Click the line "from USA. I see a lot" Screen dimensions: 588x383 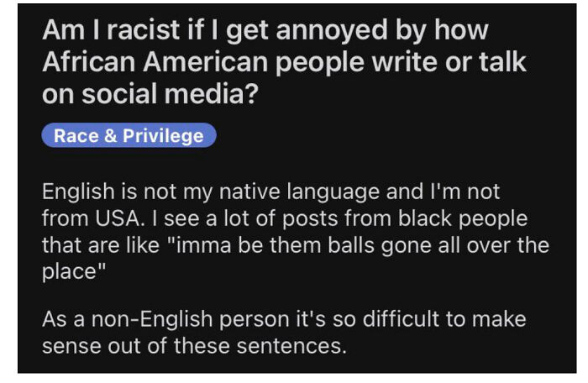[285, 218]
